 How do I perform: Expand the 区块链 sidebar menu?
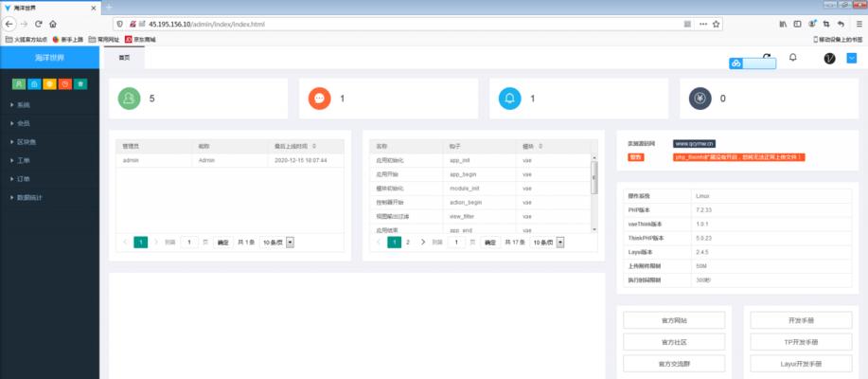[50, 142]
